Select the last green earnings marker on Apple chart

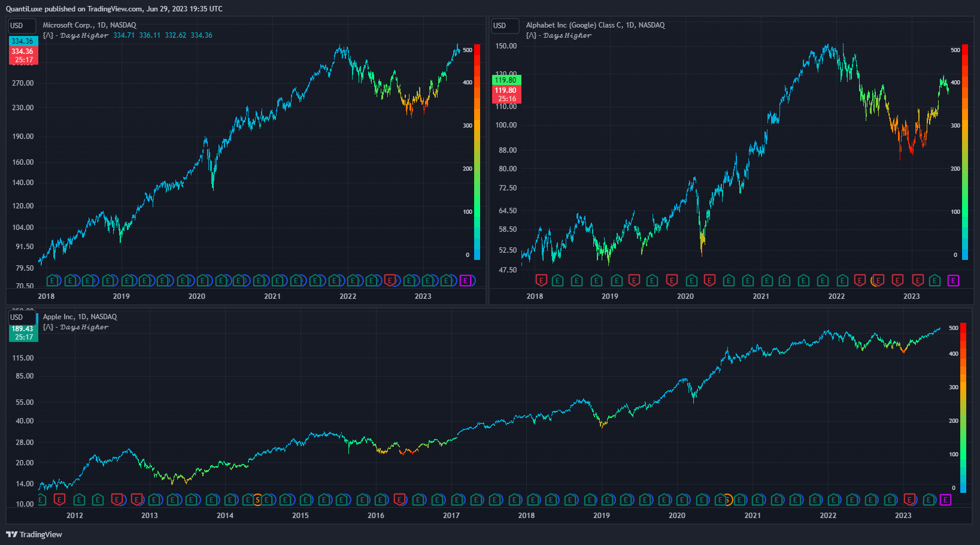[929, 499]
